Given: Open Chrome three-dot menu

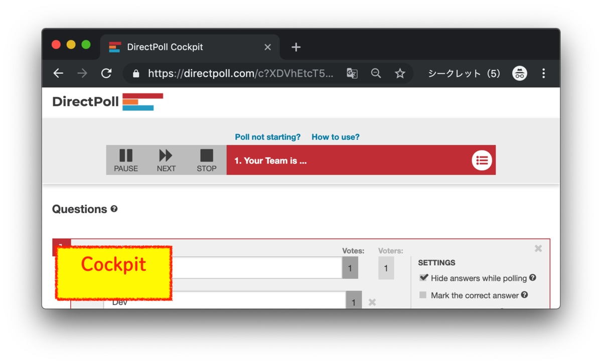Looking at the screenshot, I should [543, 73].
